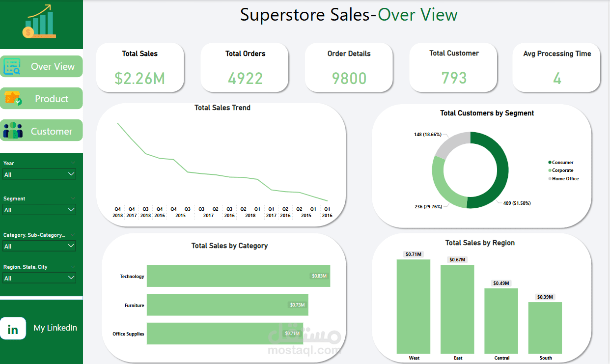The height and width of the screenshot is (364, 610).
Task: Open the LinkedIn icon at bottom left
Action: tap(13, 329)
